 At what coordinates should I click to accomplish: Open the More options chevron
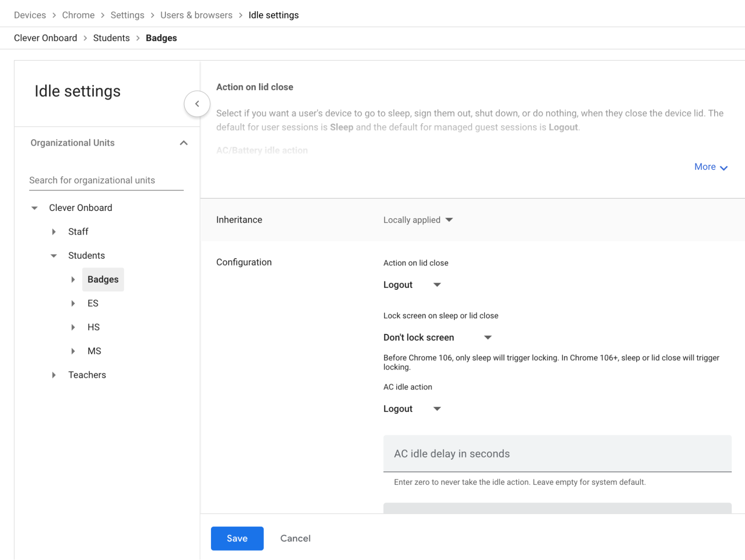pos(710,167)
